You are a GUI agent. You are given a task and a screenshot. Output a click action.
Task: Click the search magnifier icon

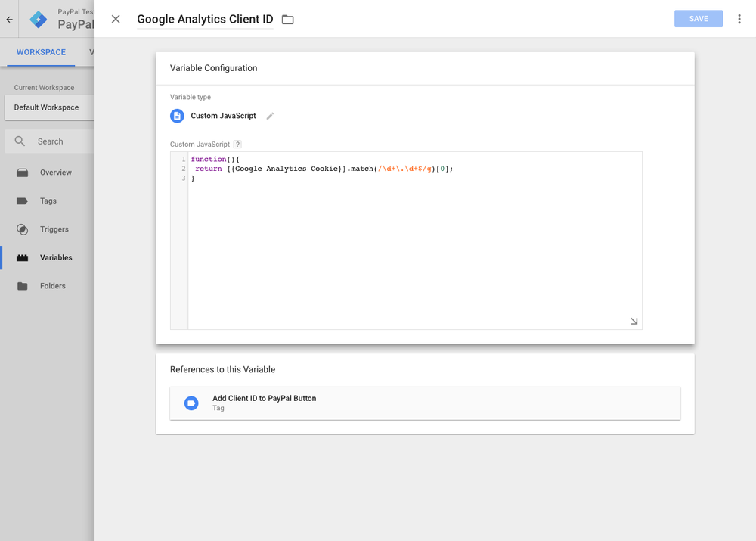point(20,141)
